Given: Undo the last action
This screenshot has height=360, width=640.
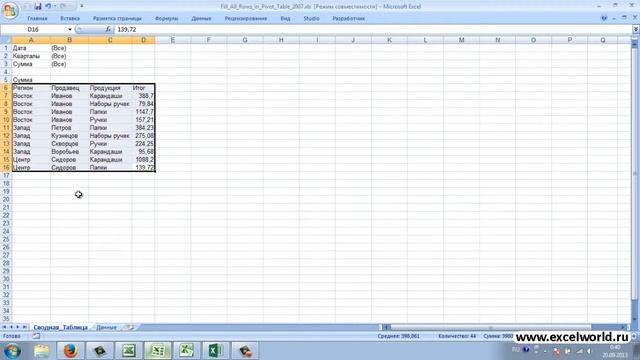Looking at the screenshot, I should click(48, 6).
